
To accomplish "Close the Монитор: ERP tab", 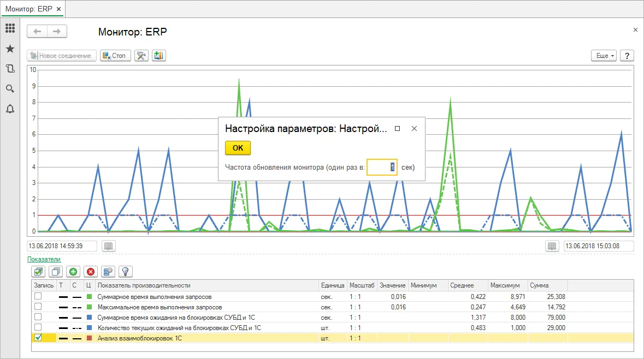I will (59, 9).
